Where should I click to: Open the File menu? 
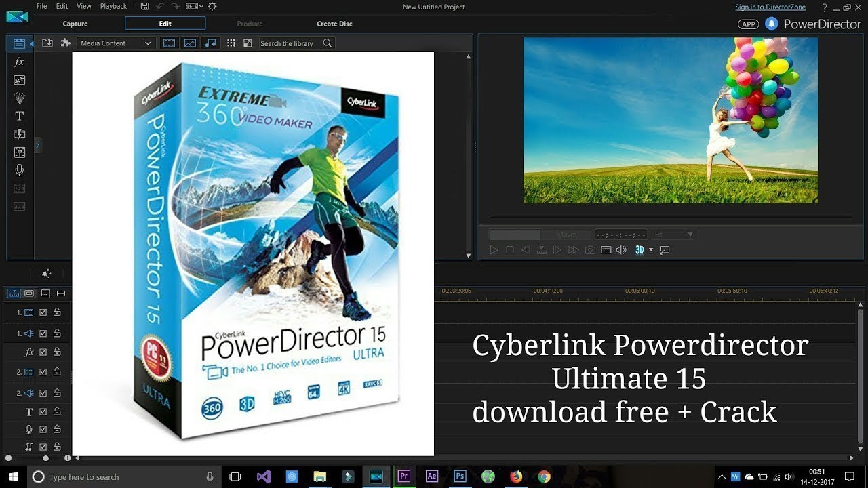pyautogui.click(x=42, y=6)
